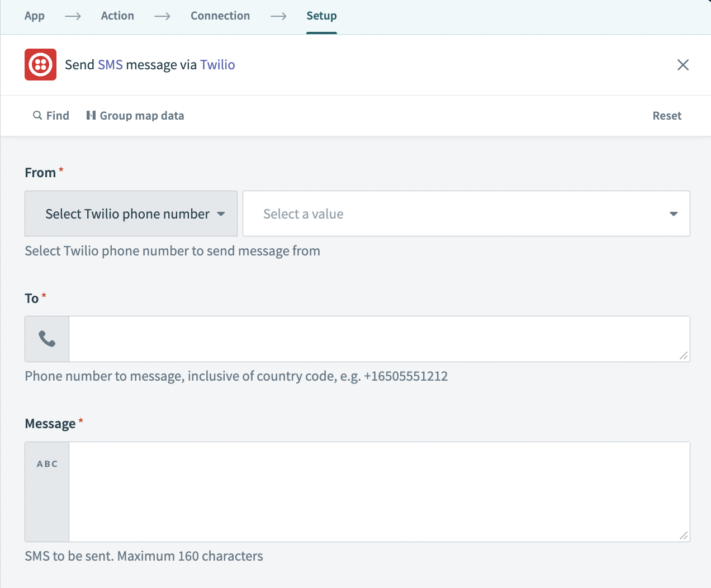Click the resize handle of To field
The height and width of the screenshot is (588, 711).
click(683, 355)
